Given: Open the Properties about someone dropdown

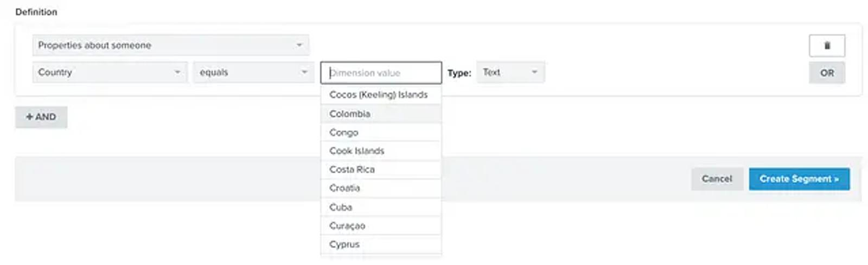Looking at the screenshot, I should 170,45.
